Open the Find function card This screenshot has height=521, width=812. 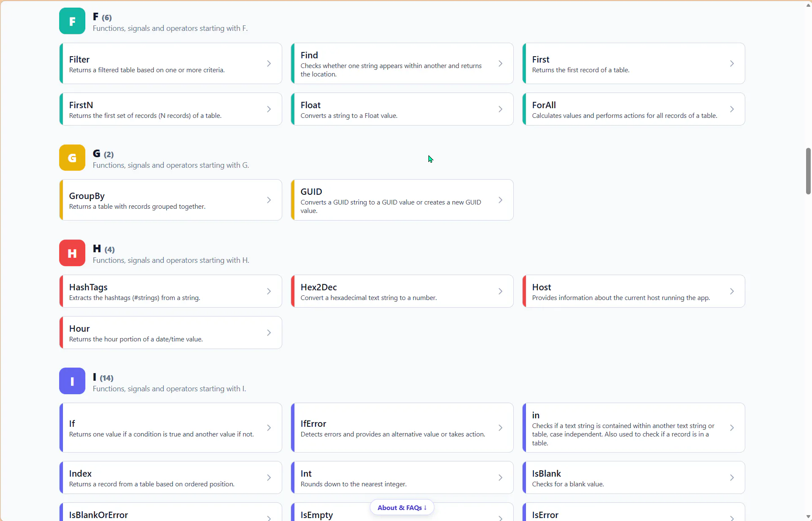[402, 63]
